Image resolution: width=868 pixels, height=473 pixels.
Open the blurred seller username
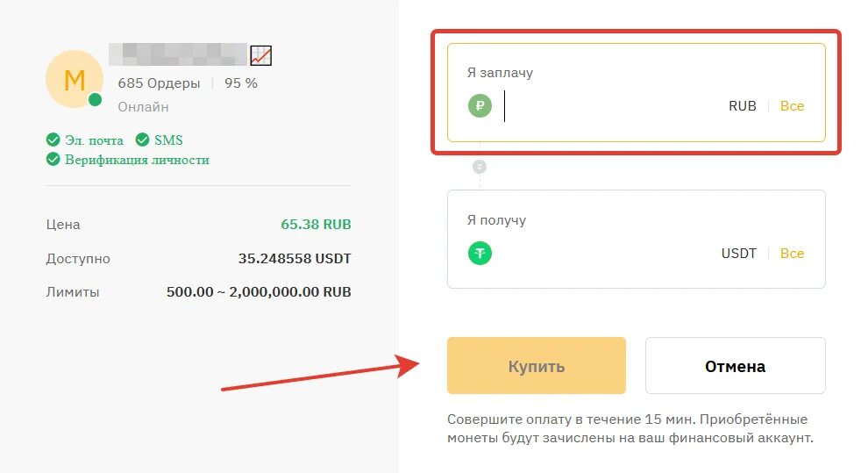pyautogui.click(x=178, y=55)
